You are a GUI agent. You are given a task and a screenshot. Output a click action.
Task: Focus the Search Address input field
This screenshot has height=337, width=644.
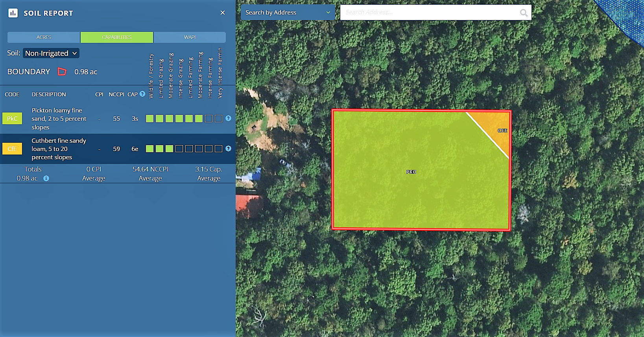click(431, 13)
